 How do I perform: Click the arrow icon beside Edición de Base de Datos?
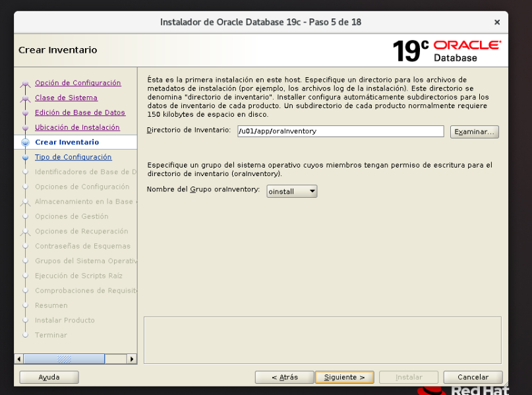(x=26, y=112)
